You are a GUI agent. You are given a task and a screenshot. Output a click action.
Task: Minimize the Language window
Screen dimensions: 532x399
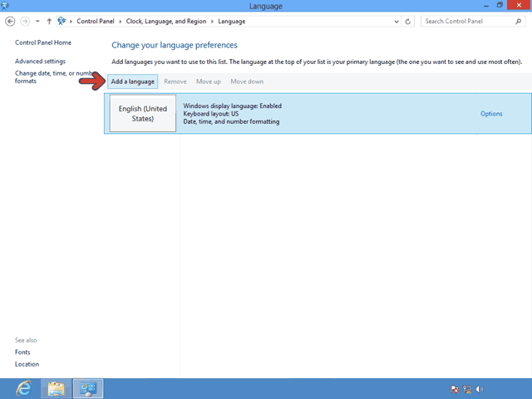pyautogui.click(x=485, y=6)
